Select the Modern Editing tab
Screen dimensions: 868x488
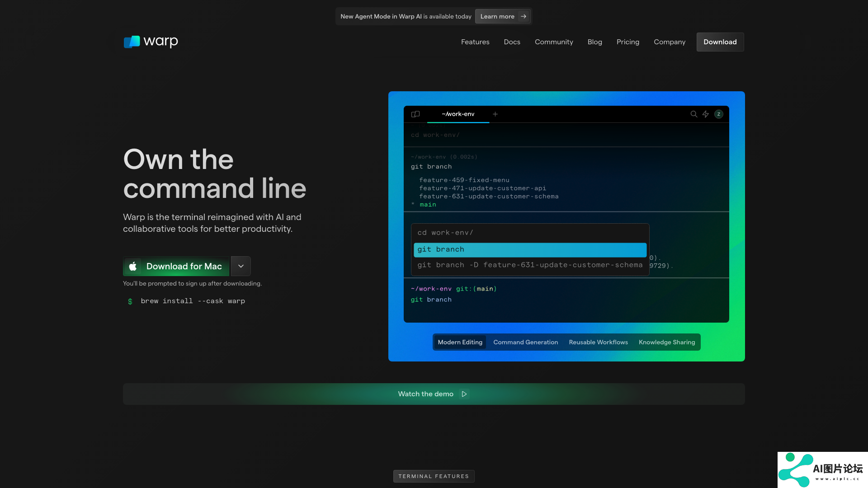click(460, 342)
